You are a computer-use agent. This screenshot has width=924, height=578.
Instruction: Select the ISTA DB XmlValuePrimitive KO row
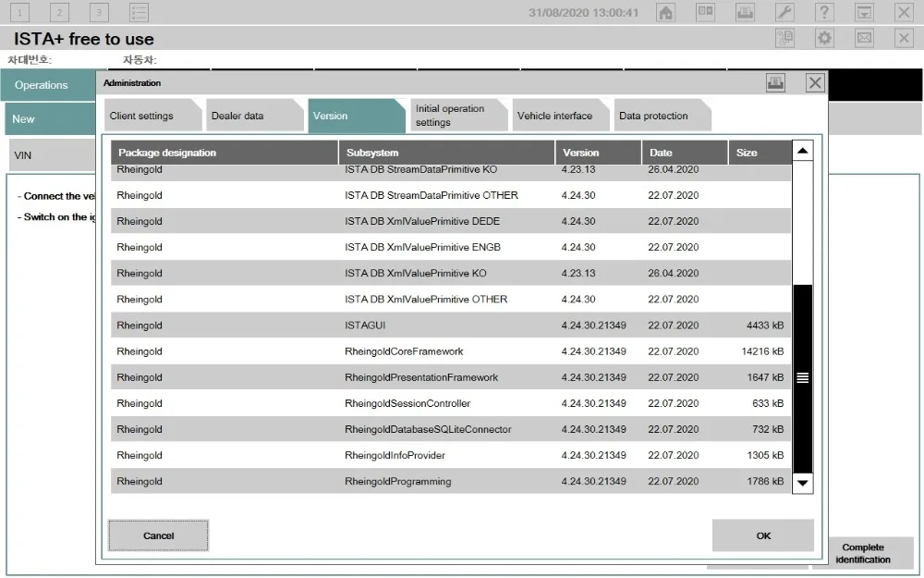pyautogui.click(x=451, y=273)
